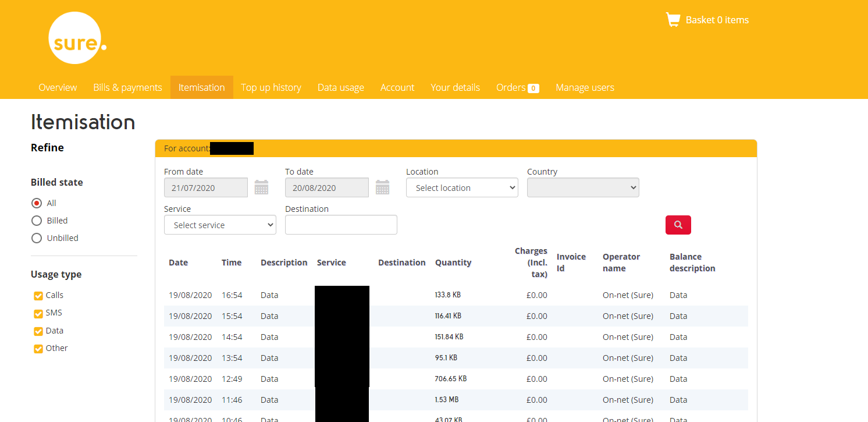Expand the Select location dropdown
The image size is (868, 422).
point(462,188)
